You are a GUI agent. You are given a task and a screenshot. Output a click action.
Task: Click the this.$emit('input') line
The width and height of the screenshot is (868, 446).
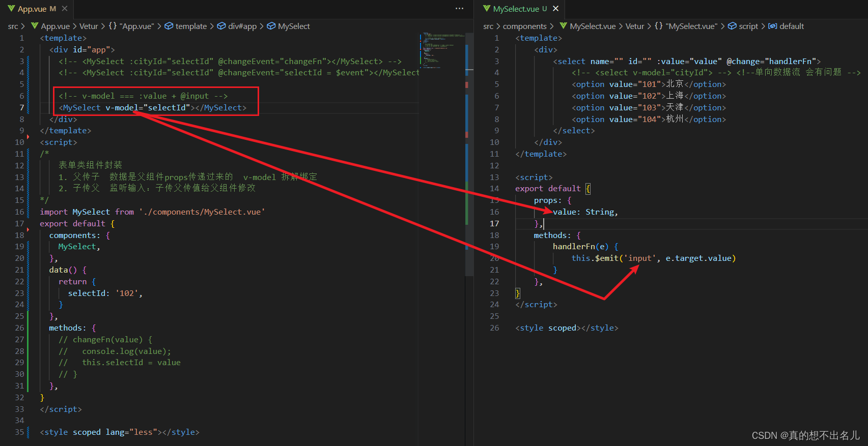click(654, 258)
